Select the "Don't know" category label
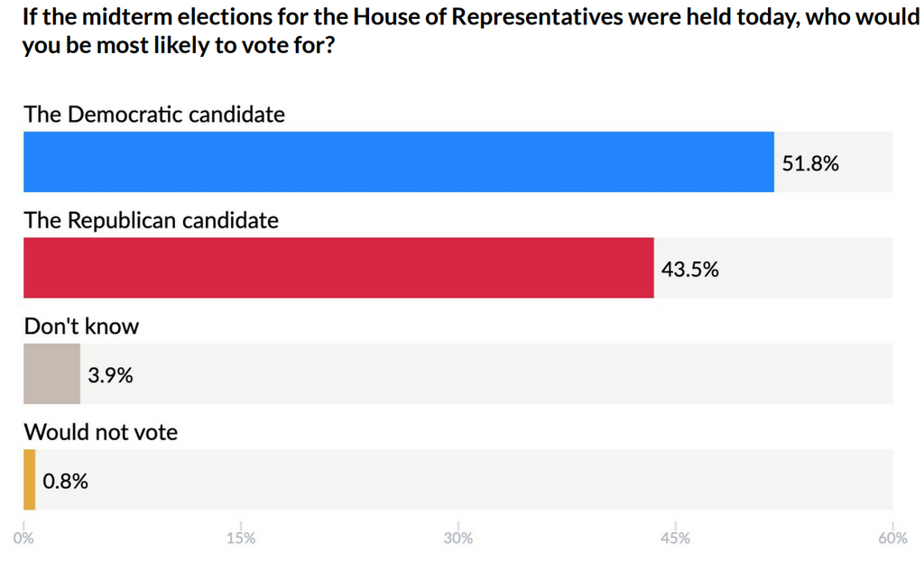 (81, 327)
